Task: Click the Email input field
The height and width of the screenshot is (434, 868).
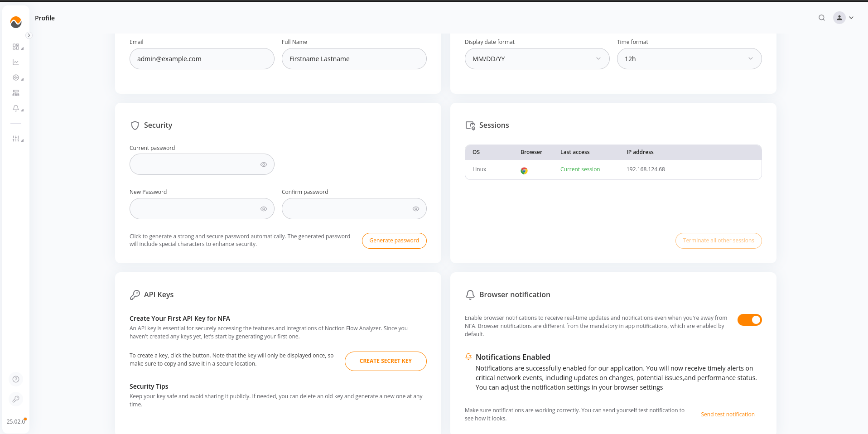Action: (x=202, y=59)
